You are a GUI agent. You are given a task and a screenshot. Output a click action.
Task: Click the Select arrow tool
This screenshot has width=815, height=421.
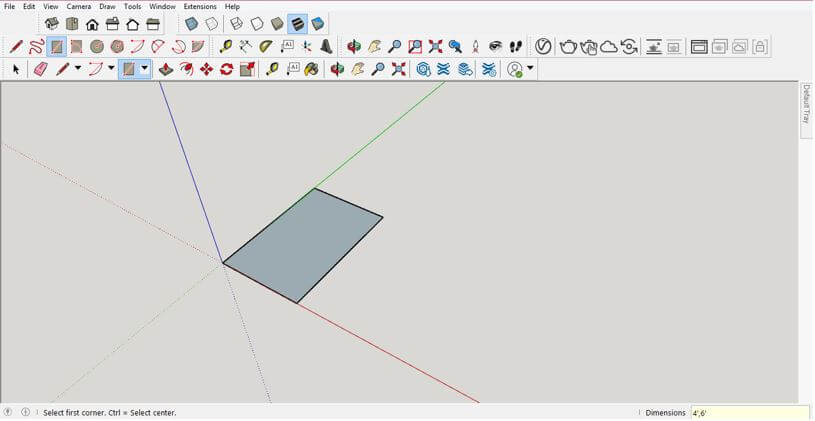point(16,69)
